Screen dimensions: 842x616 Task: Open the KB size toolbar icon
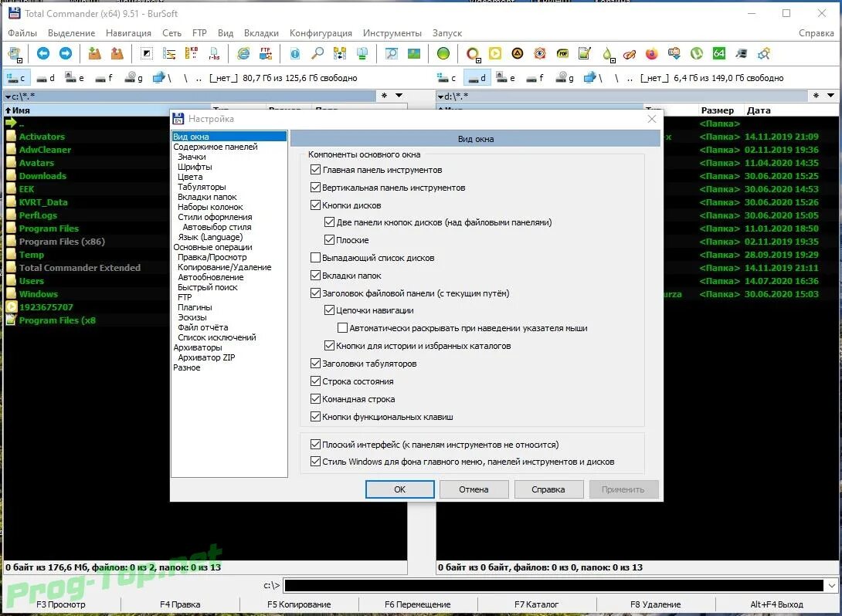(191, 53)
